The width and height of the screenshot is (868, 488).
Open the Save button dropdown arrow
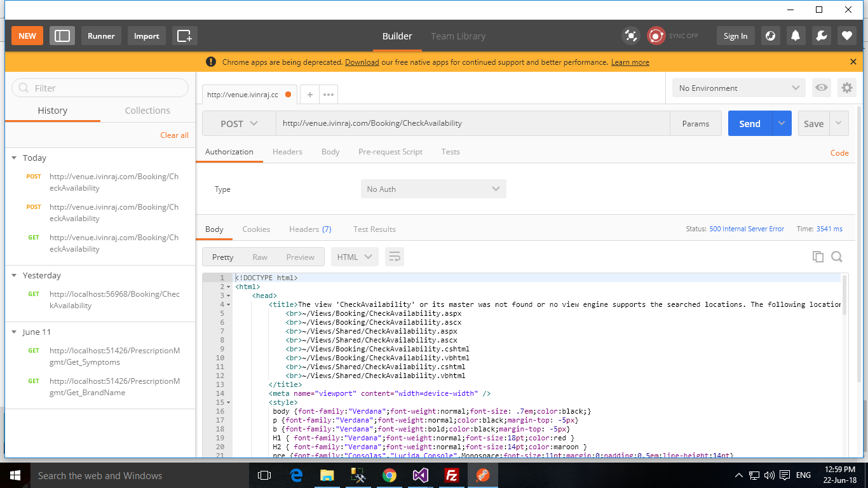[839, 123]
